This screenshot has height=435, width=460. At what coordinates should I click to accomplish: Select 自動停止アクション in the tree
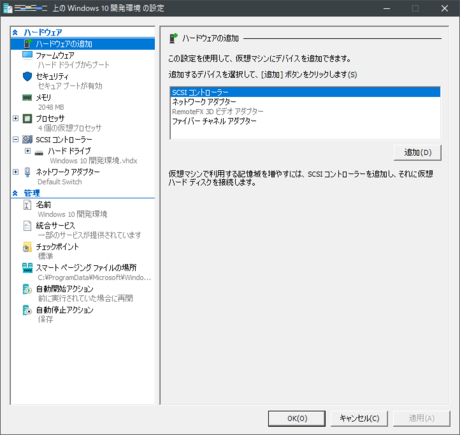(65, 310)
